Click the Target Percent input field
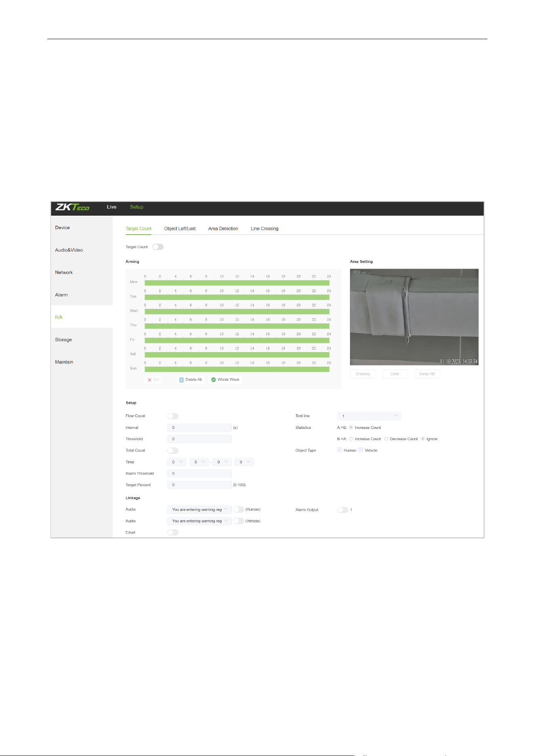The width and height of the screenshot is (535, 756). point(199,485)
